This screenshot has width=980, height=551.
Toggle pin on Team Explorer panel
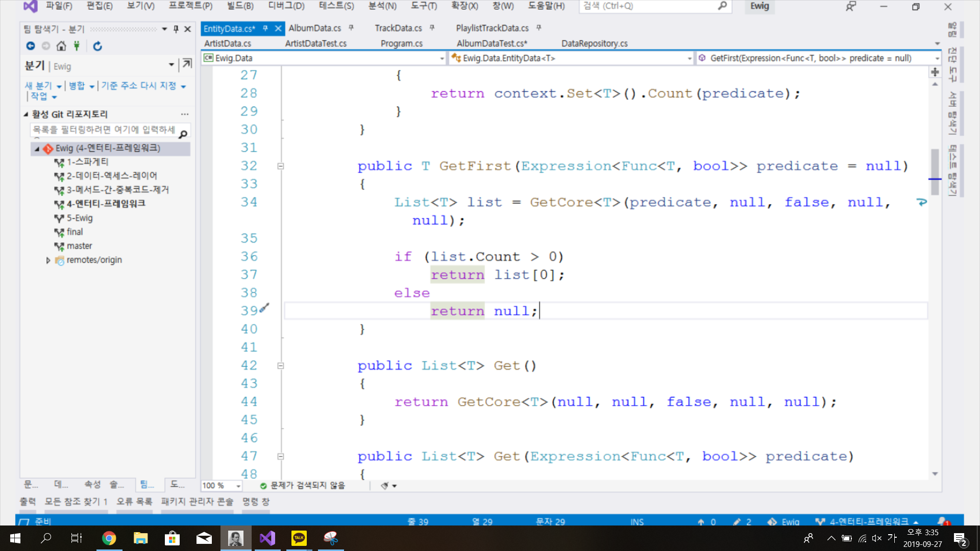pos(176,29)
